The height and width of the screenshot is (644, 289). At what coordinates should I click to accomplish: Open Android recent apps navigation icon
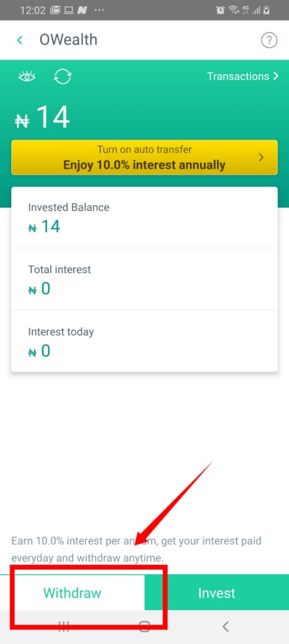(x=64, y=626)
